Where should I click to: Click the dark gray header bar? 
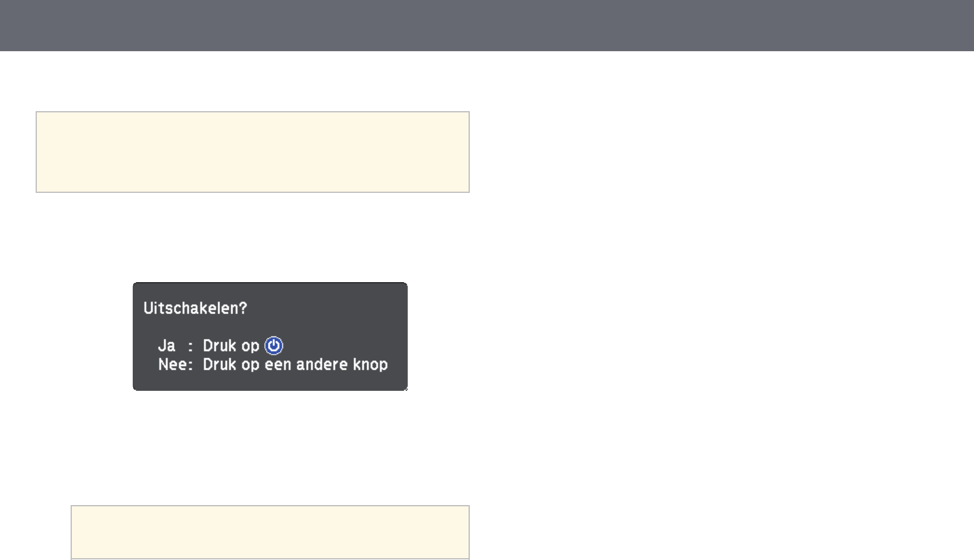point(487,25)
